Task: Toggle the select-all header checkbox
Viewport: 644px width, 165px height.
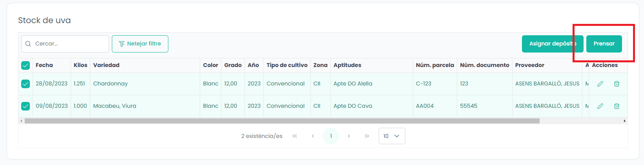Action: point(26,65)
